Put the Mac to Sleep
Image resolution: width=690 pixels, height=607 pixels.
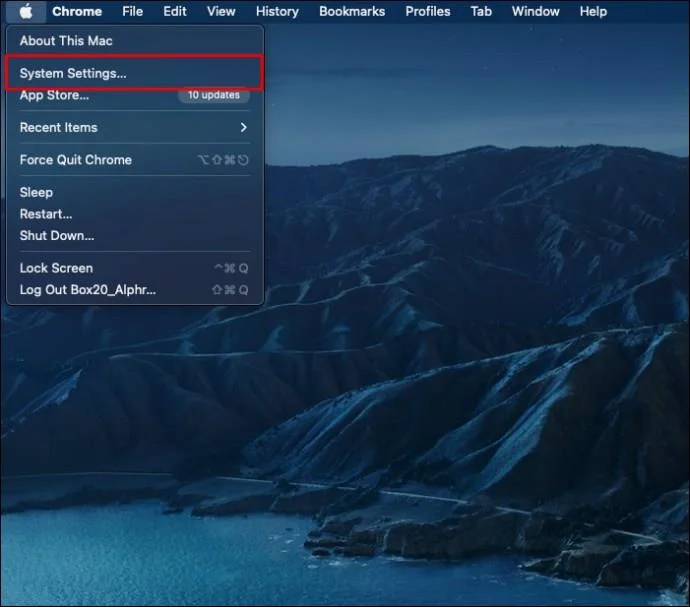click(x=135, y=192)
